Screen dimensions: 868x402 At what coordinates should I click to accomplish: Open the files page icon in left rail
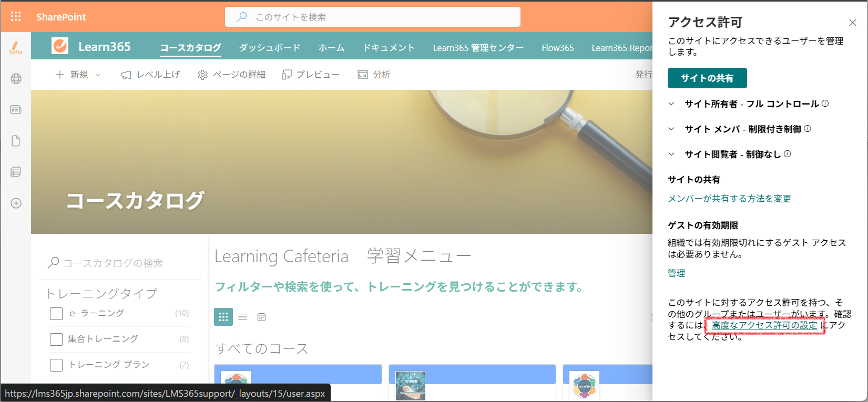pyautogui.click(x=16, y=141)
